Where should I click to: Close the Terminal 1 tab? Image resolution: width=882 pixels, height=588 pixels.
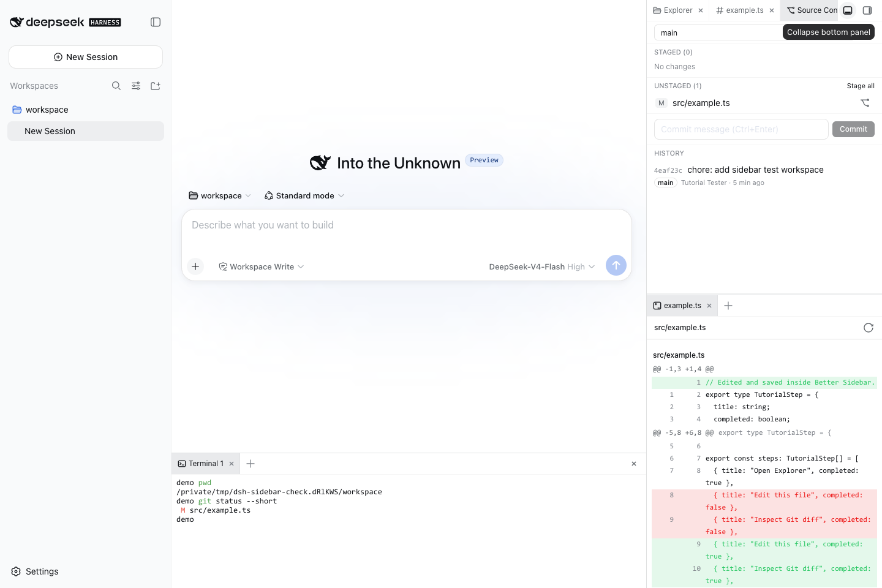(232, 464)
